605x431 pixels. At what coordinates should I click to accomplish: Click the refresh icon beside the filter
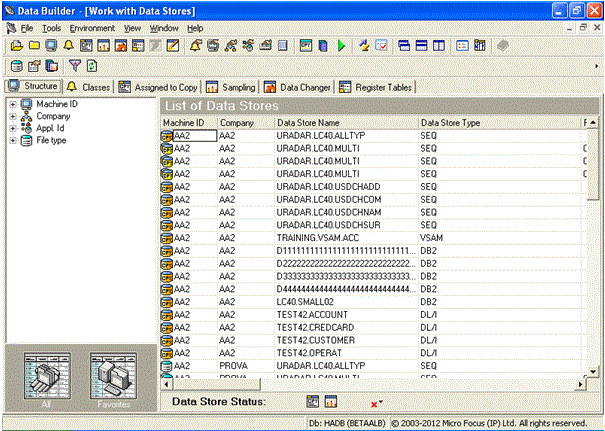point(91,66)
